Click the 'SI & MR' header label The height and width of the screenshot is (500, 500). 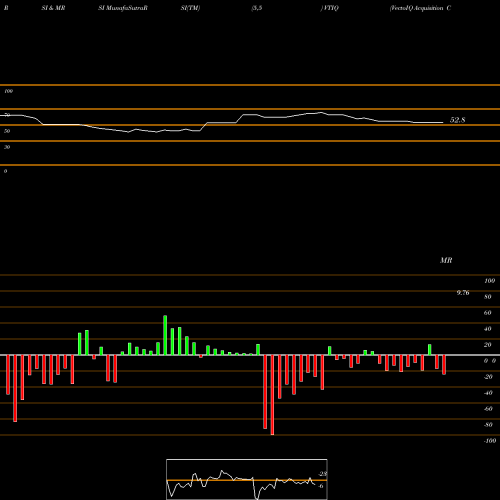click(53, 8)
